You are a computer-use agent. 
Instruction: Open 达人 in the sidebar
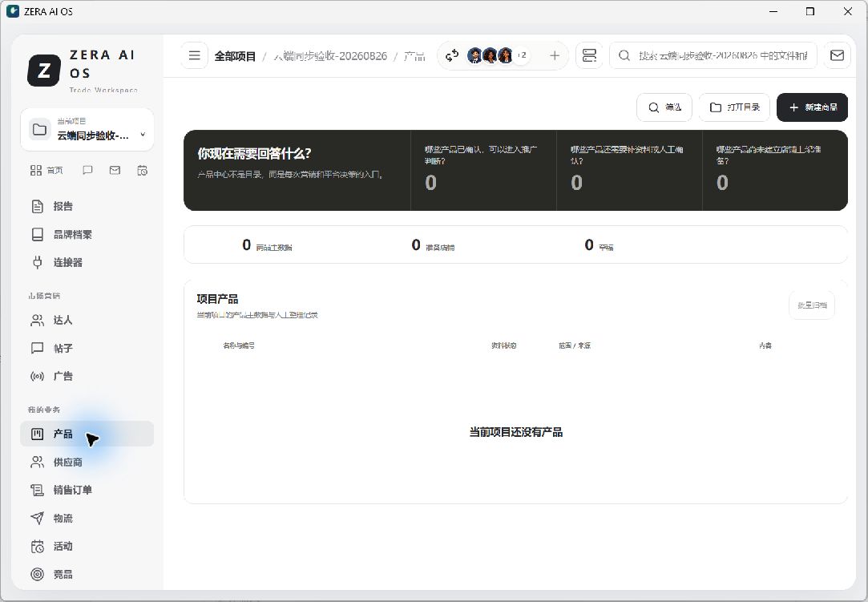(x=87, y=320)
